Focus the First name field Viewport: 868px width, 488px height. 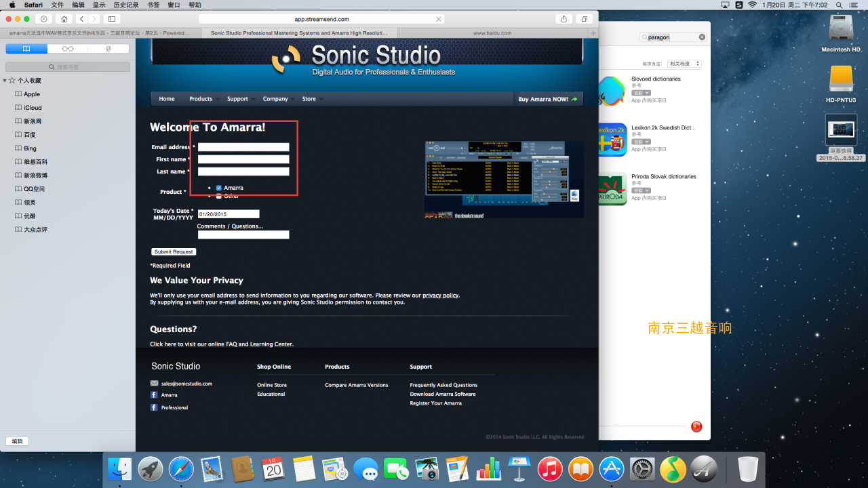pyautogui.click(x=243, y=159)
